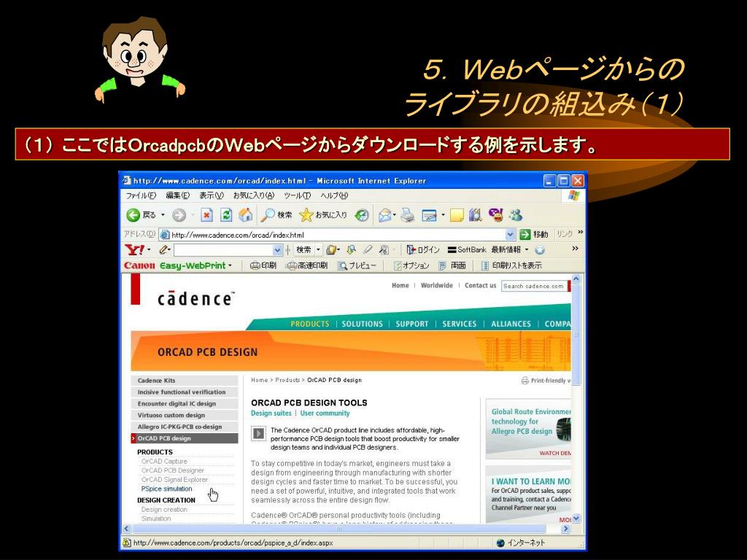Click the Canon 両面 duplex icon
The image size is (747, 560).
tap(443, 265)
